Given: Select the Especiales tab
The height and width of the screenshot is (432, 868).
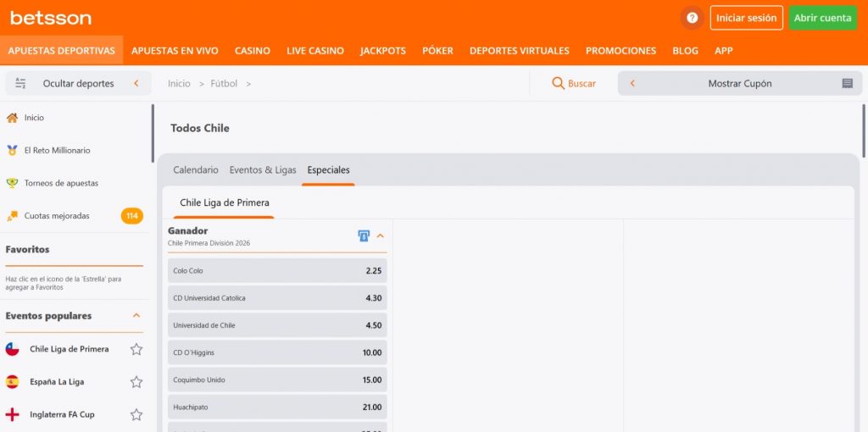Looking at the screenshot, I should coord(328,169).
